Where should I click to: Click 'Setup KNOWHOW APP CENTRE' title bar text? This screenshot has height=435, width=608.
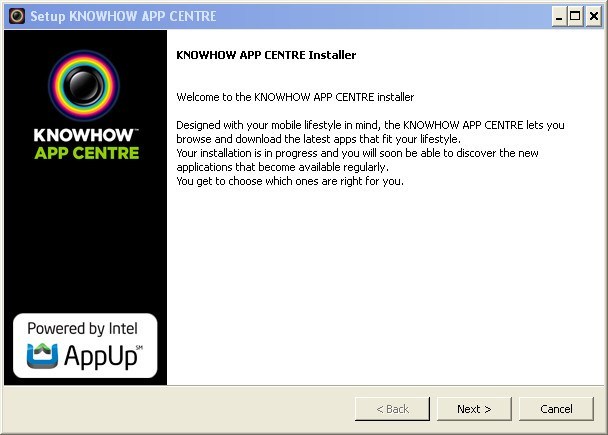(123, 16)
